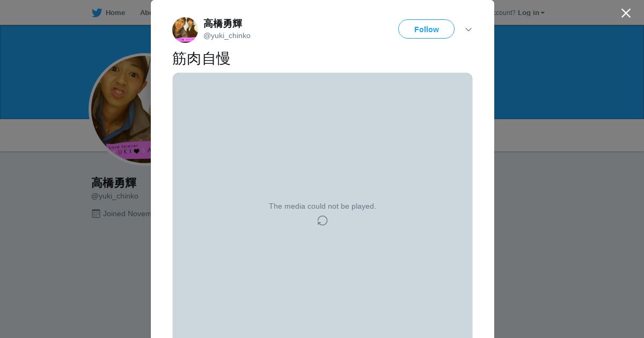Expand the Log in dropdown

pos(531,13)
